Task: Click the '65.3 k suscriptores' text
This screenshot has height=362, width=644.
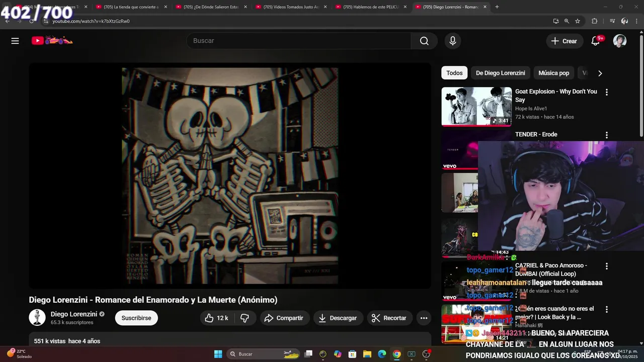Action: pos(72,322)
